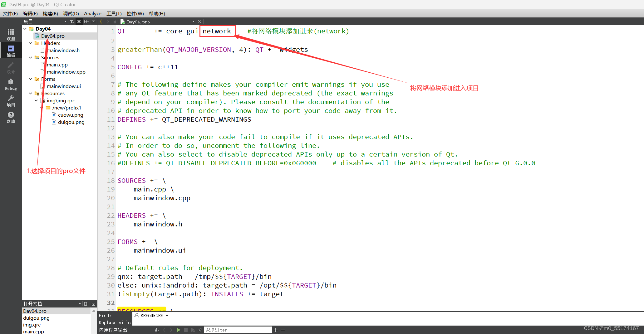Click the filter tree funnel icon
This screenshot has height=334, width=644.
tap(72, 22)
